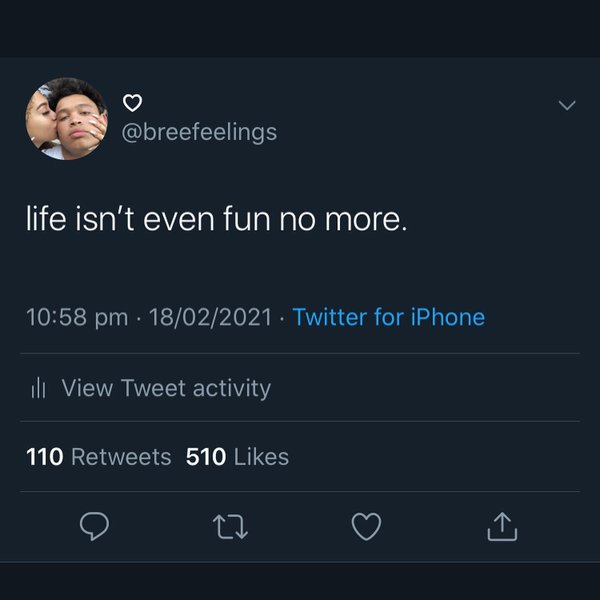Viewport: 600px width, 600px height.
Task: Click the word Retweets
Action: 122,457
